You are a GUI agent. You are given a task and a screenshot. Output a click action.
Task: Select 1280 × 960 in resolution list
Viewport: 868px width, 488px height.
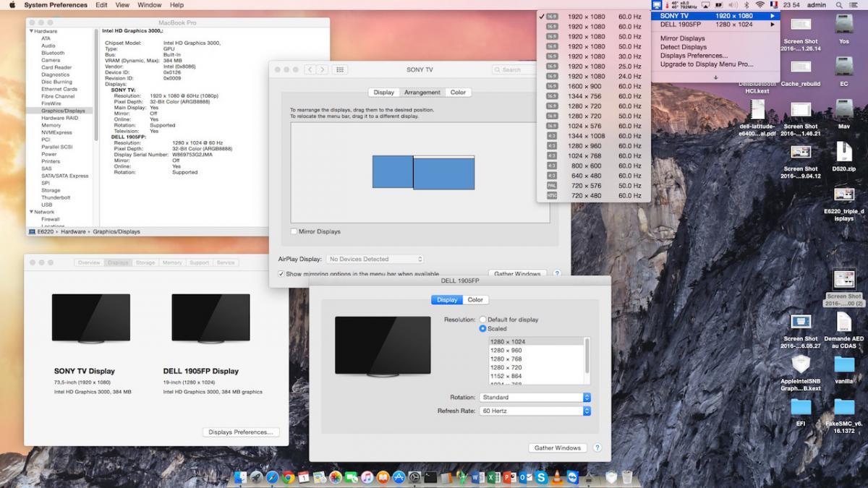[x=506, y=351]
